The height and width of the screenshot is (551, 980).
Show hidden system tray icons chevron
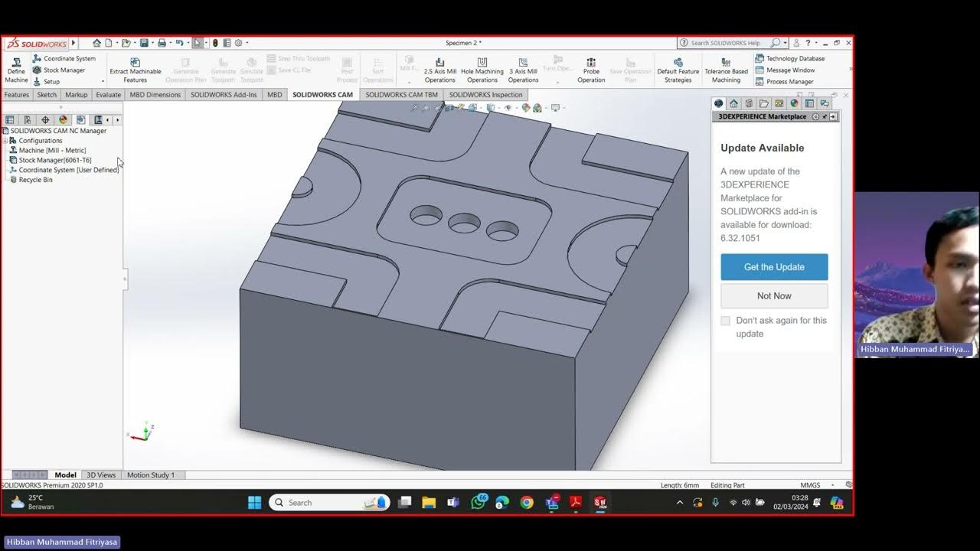point(679,503)
